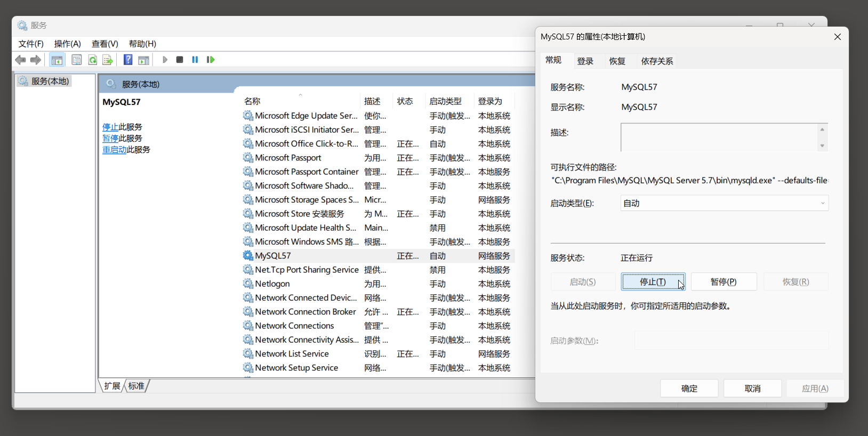Sort by the 登录为 column header

(495, 101)
